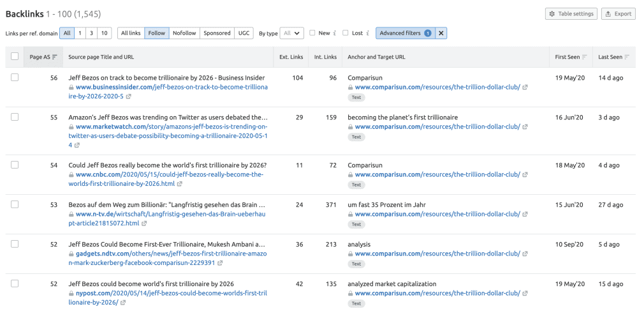Check the n-tv.de row checkbox
Image resolution: width=644 pixels, height=311 pixels.
click(15, 204)
